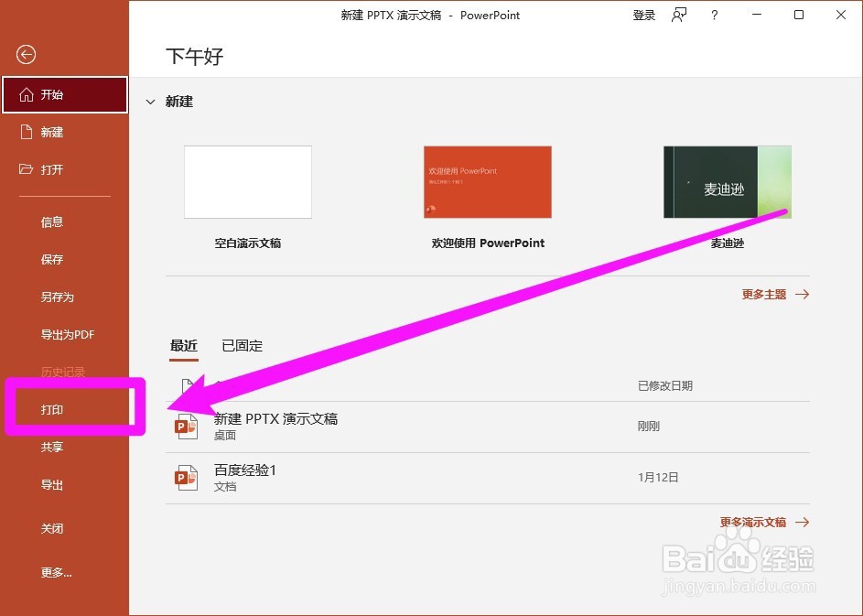Image resolution: width=863 pixels, height=616 pixels.
Task: Close the PowerPoint window
Action: click(840, 15)
